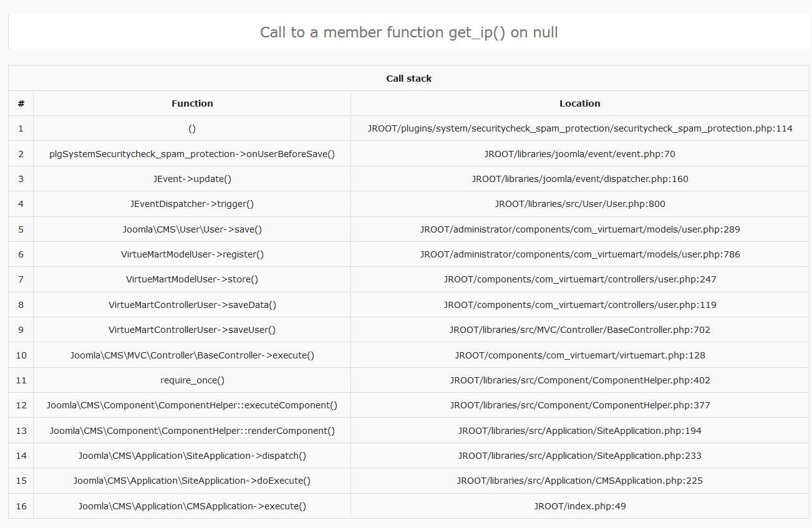Select the ComponentHelper.php:377 location cell
This screenshot has height=528, width=812.
pos(579,405)
